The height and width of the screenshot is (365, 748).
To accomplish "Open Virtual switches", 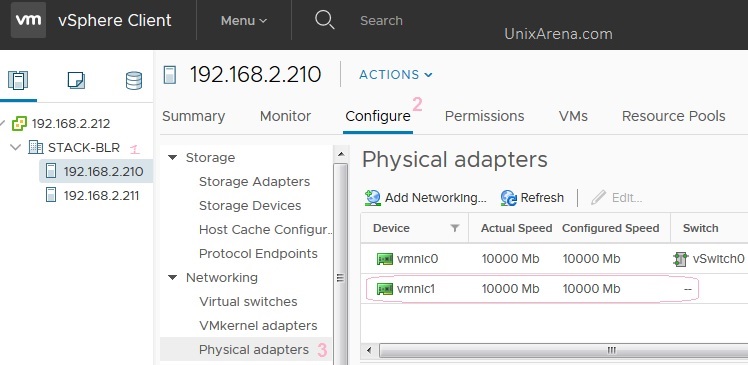I will tap(248, 302).
